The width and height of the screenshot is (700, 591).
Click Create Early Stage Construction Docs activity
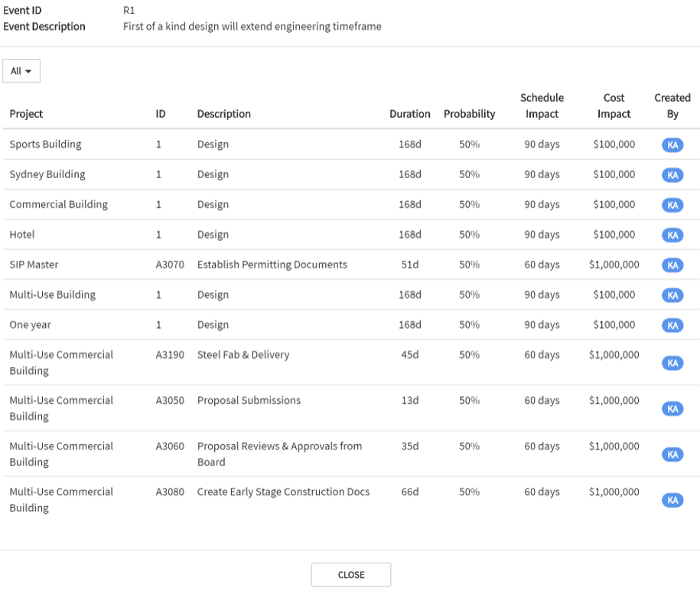[283, 492]
